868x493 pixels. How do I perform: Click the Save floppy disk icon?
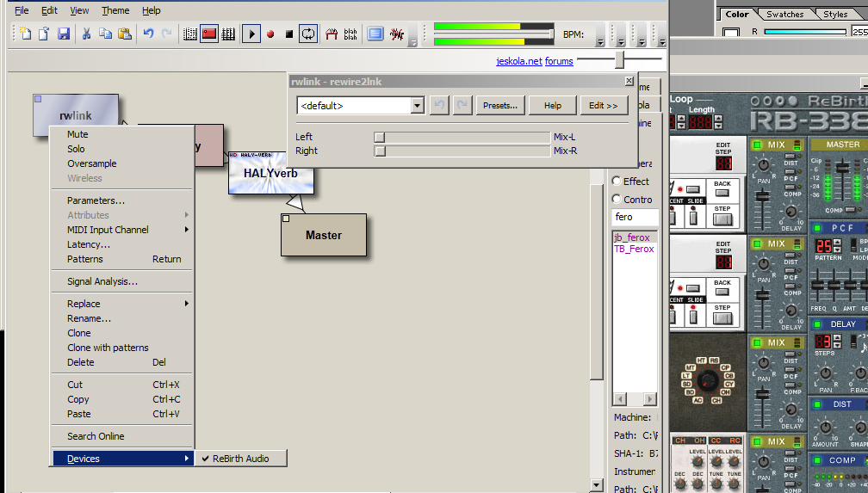click(x=64, y=34)
